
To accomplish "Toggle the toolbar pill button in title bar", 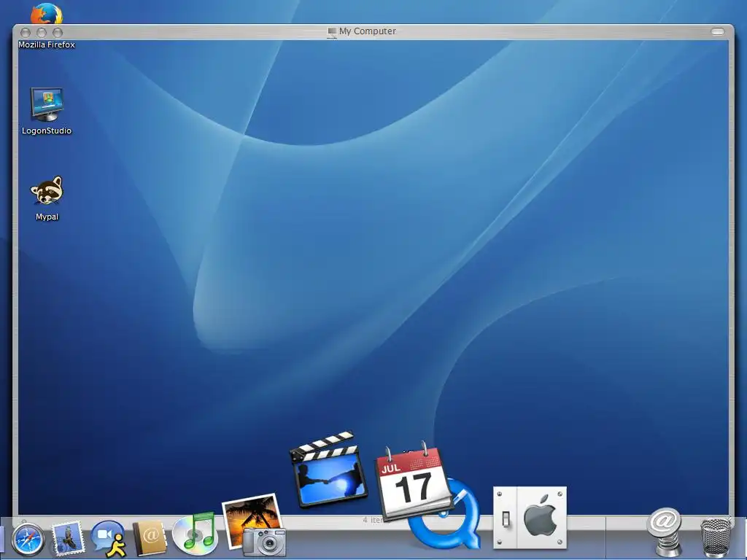I will 718,31.
